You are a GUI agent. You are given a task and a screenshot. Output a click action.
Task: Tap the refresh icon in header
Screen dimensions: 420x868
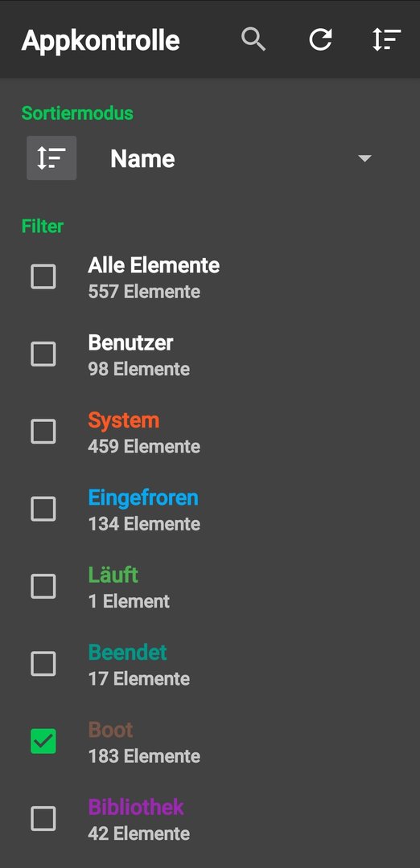tap(320, 40)
